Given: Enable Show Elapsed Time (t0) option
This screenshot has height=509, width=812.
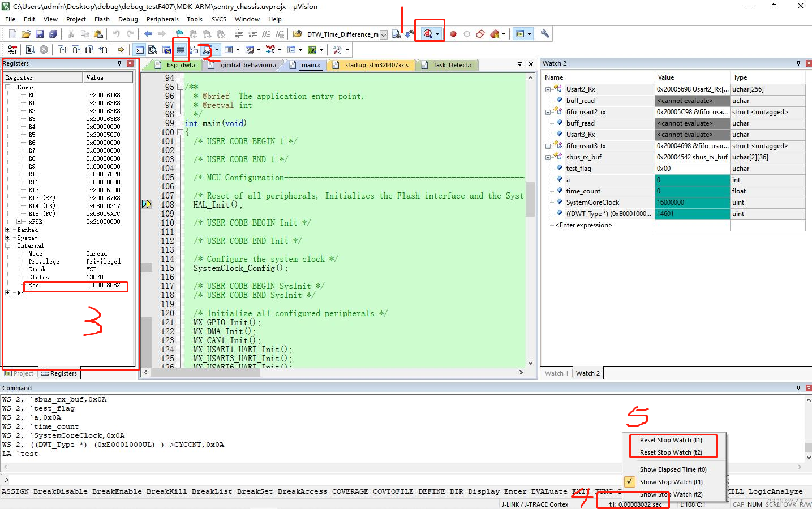Looking at the screenshot, I should tap(673, 469).
